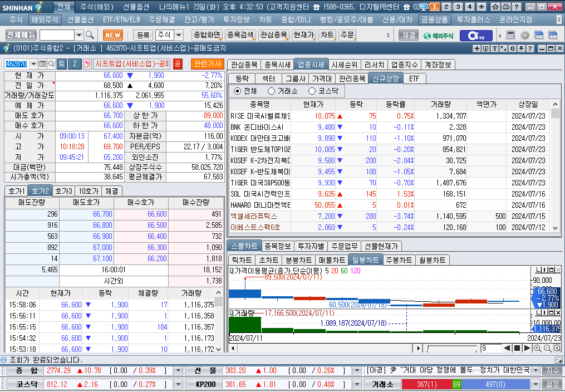Click the chart candle count field

click(491, 348)
